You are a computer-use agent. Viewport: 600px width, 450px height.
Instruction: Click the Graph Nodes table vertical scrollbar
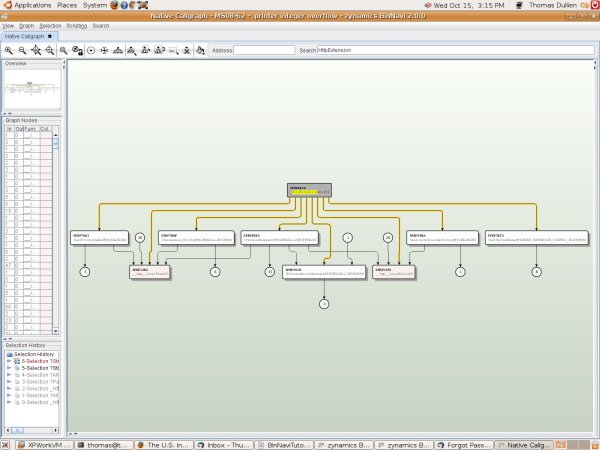[57, 145]
